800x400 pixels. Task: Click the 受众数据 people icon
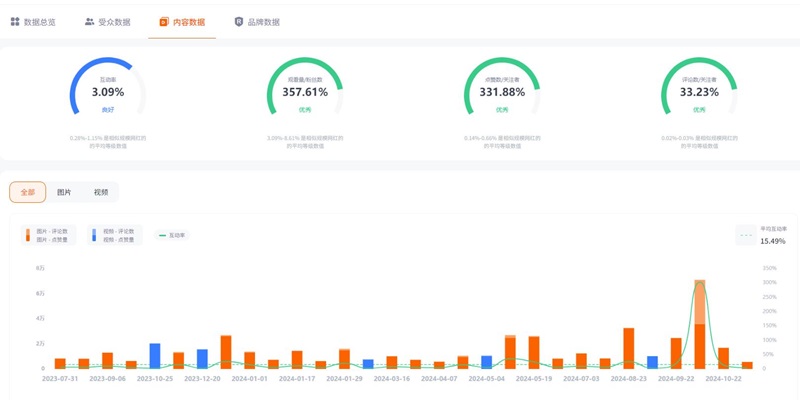click(x=89, y=21)
